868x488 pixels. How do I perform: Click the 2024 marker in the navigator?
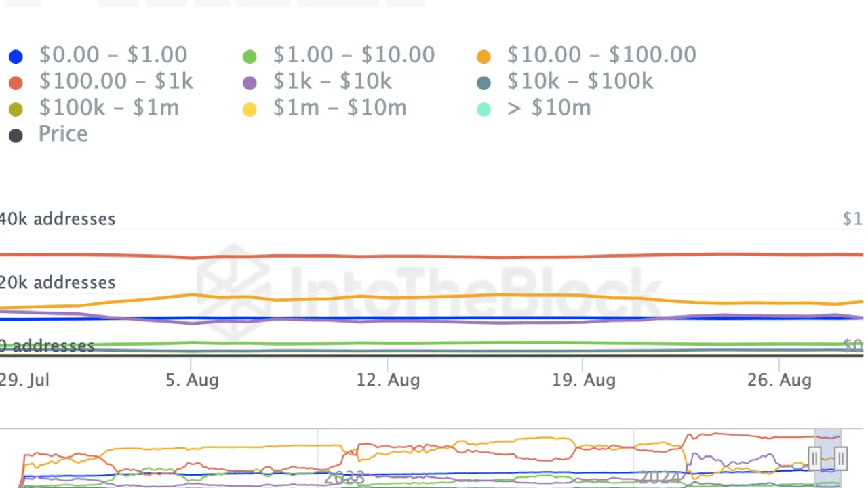coord(660,478)
